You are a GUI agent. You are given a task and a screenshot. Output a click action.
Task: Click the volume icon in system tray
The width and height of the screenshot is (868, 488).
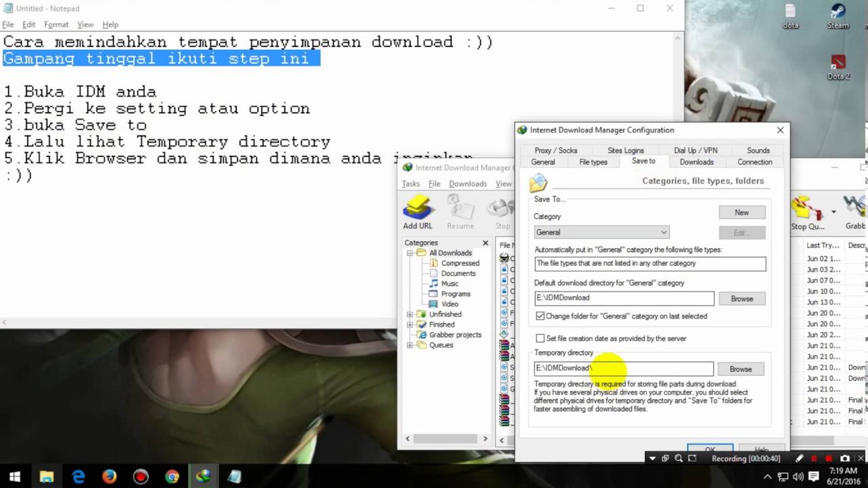click(x=799, y=476)
